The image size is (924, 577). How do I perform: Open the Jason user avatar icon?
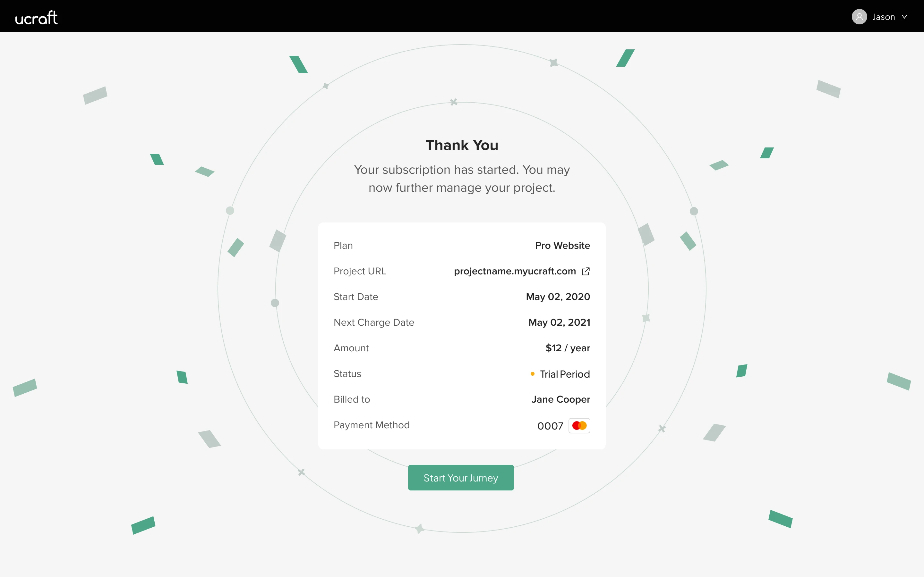[859, 17]
